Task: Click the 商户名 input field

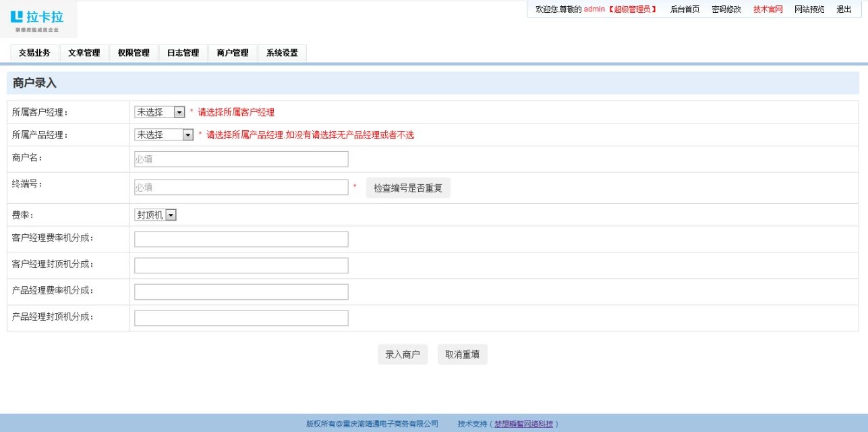Action: [241, 159]
